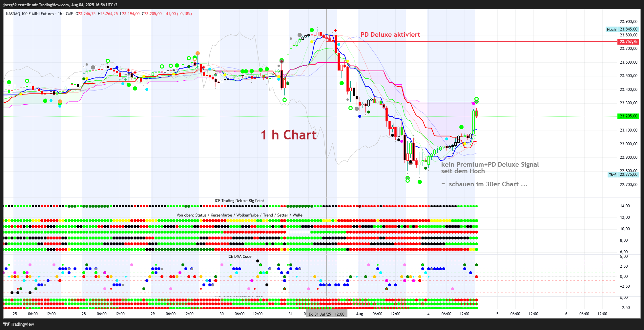Click the red 23.752,75 price line label
Viewport: 644px width, 330px height.
coord(628,42)
